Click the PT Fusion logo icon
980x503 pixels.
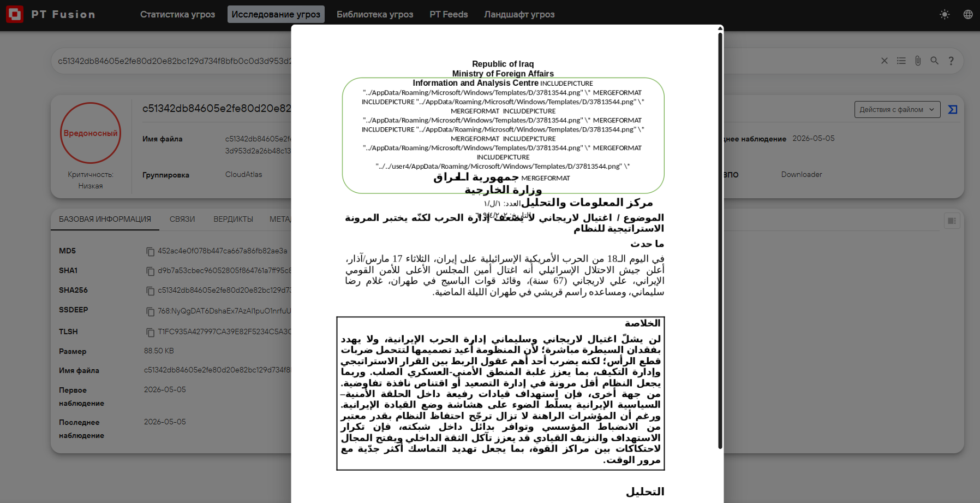click(15, 14)
